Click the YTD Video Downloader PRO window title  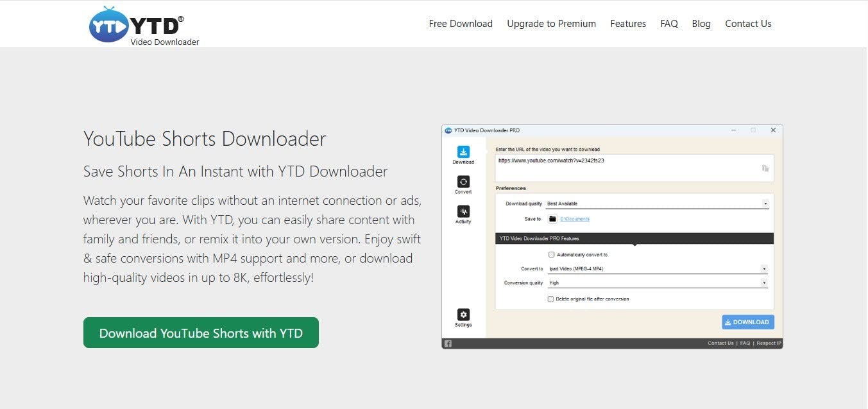(x=487, y=130)
